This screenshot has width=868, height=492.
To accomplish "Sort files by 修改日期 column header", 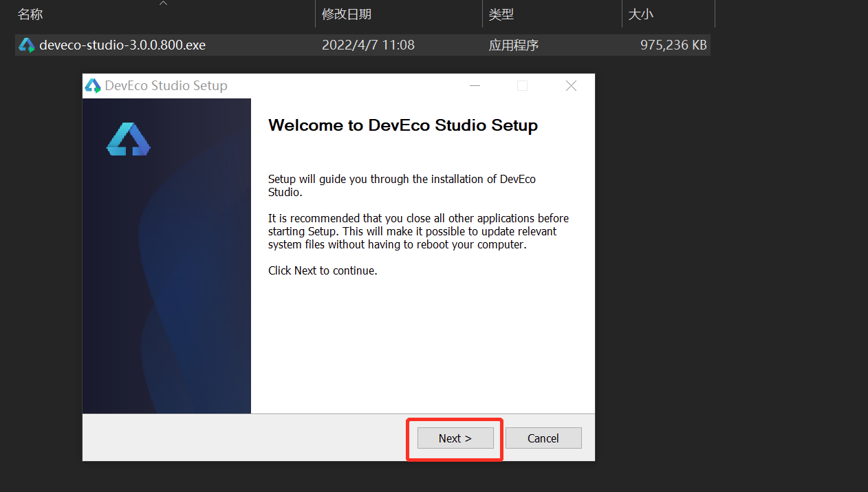I will pyautogui.click(x=347, y=14).
